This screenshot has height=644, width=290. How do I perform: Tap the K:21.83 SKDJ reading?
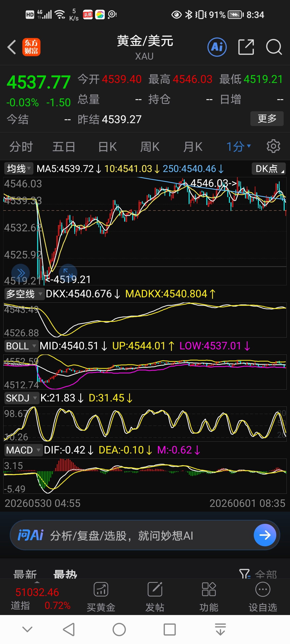(62, 398)
